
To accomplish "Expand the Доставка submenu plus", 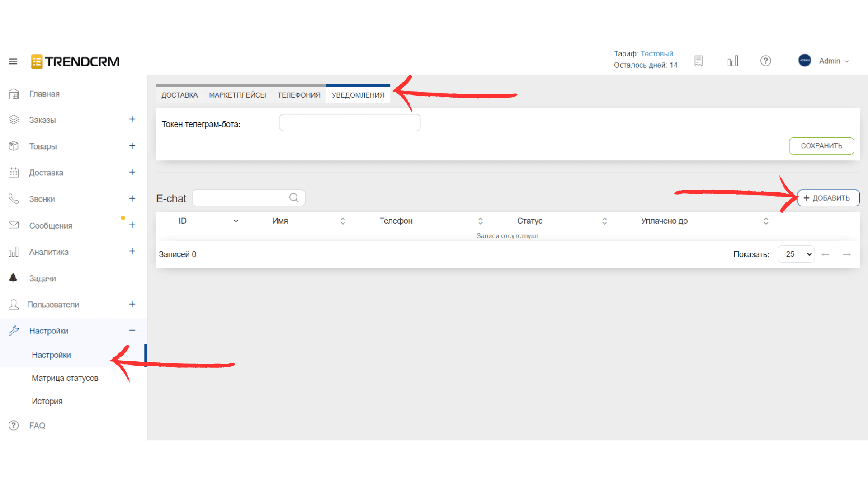I will coord(132,172).
